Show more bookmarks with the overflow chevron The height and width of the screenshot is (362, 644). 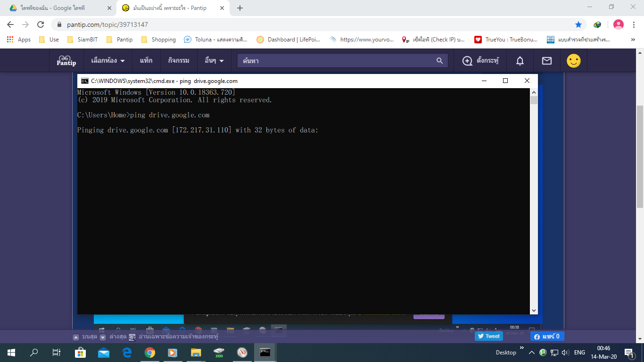click(633, 40)
